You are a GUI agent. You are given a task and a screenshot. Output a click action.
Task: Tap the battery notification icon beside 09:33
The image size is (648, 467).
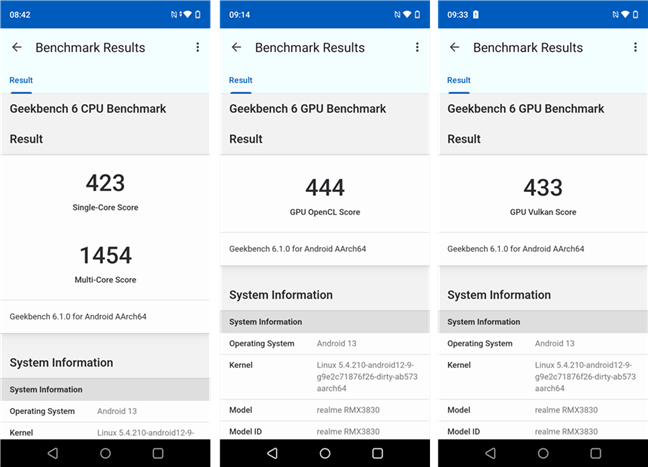(x=476, y=14)
